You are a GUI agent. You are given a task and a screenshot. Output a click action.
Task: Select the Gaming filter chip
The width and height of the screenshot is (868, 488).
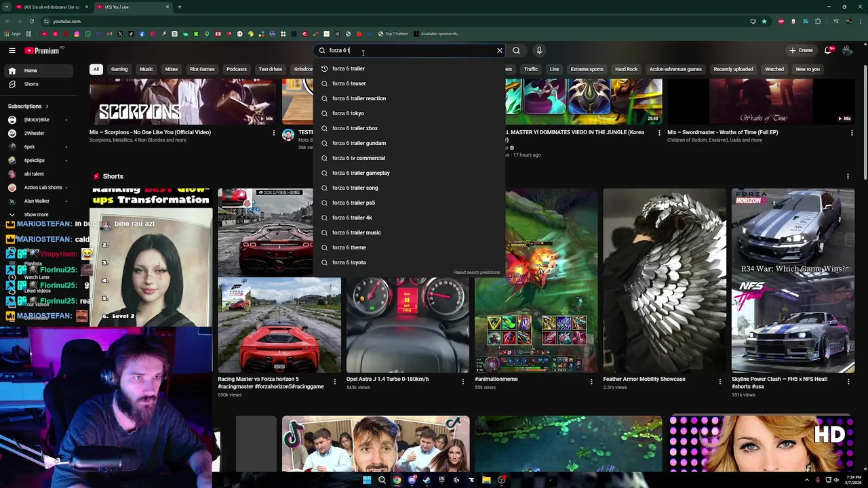click(119, 69)
